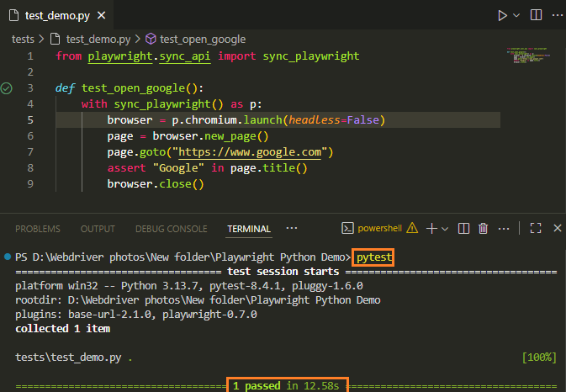The height and width of the screenshot is (392, 566).
Task: Click 'browser.close()' on line 9
Action: 156,184
